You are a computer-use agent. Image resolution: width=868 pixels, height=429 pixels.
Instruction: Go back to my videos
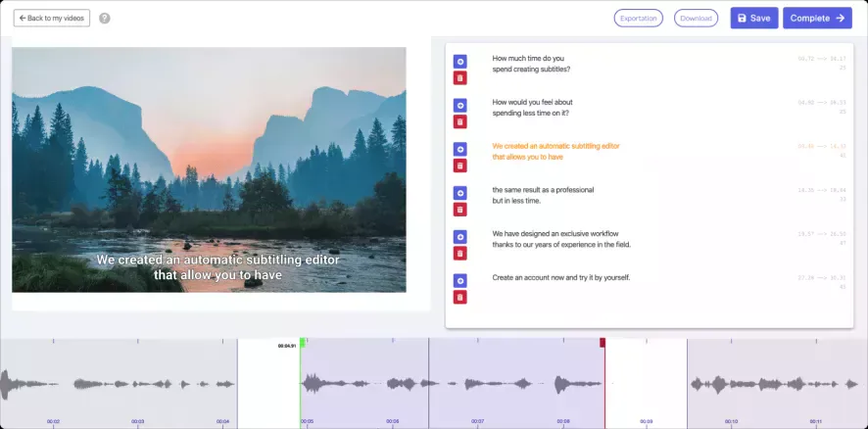tap(52, 19)
